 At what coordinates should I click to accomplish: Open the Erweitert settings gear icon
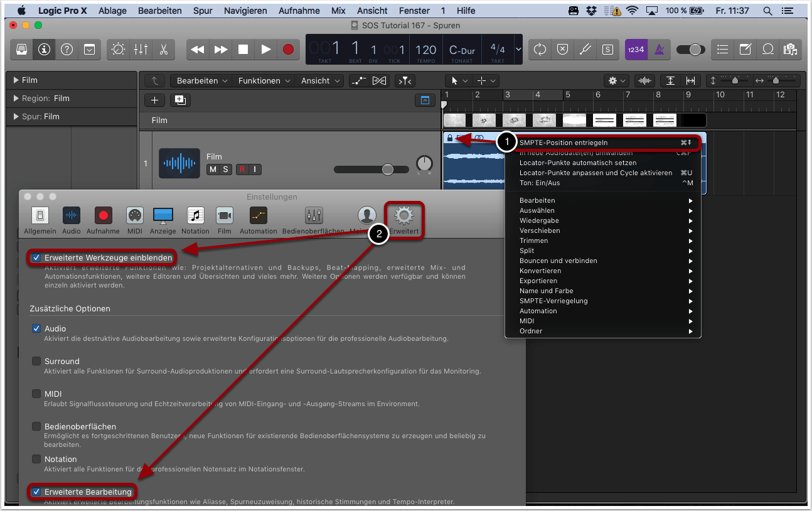point(403,217)
